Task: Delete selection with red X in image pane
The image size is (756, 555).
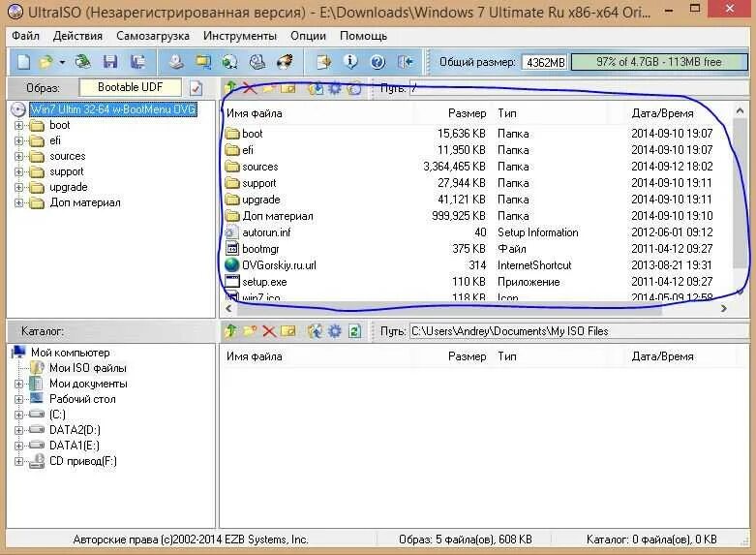Action: tap(250, 88)
